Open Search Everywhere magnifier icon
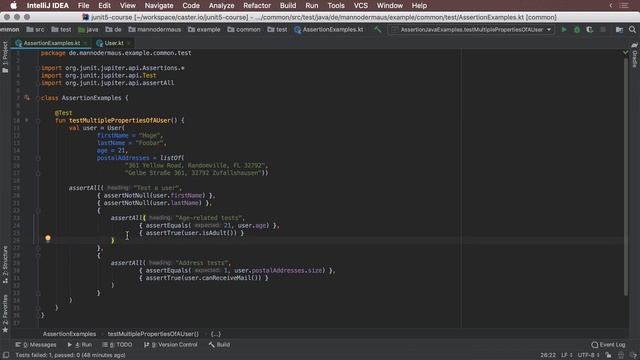This screenshot has width=640, height=360. [632, 30]
